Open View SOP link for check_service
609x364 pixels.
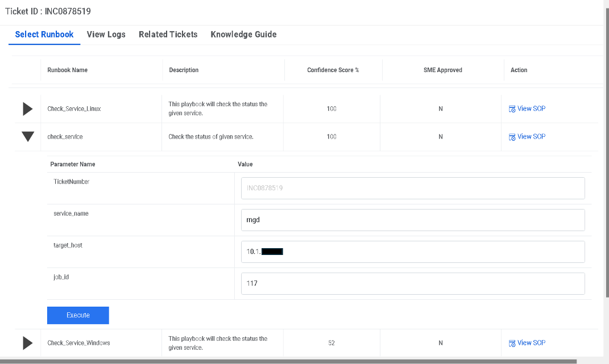point(531,137)
